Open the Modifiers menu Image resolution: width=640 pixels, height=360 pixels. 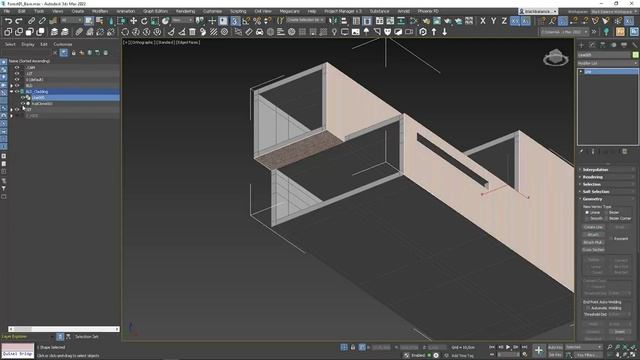tap(100, 11)
